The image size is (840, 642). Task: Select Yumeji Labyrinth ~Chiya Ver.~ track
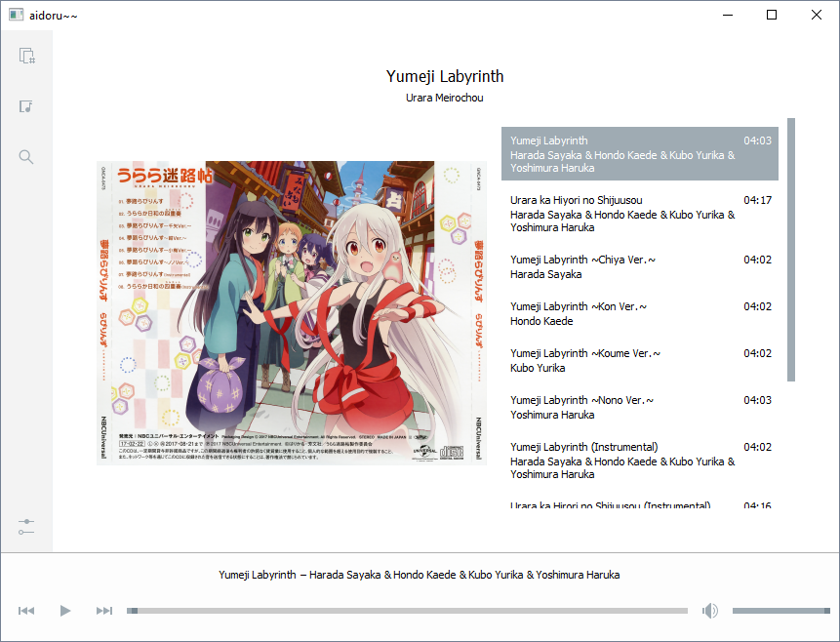(639, 267)
